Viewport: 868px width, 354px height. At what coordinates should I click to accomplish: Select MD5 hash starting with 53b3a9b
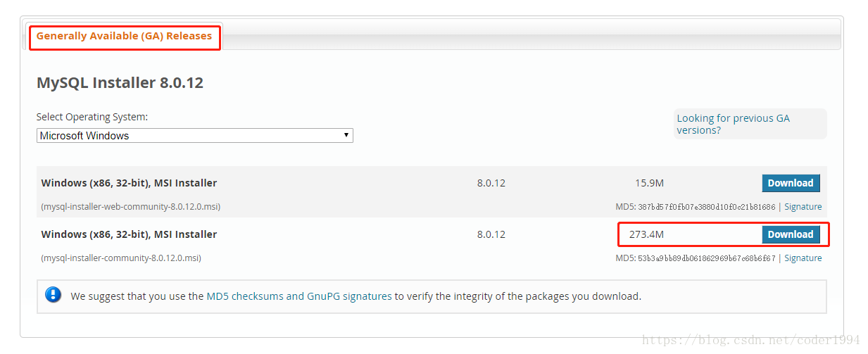[x=707, y=258]
